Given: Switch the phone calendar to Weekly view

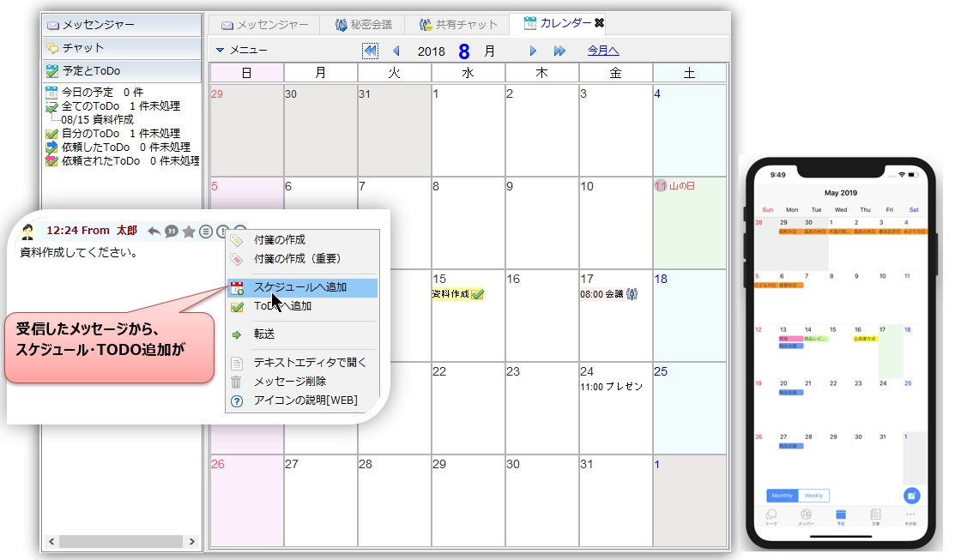Looking at the screenshot, I should click(x=813, y=496).
